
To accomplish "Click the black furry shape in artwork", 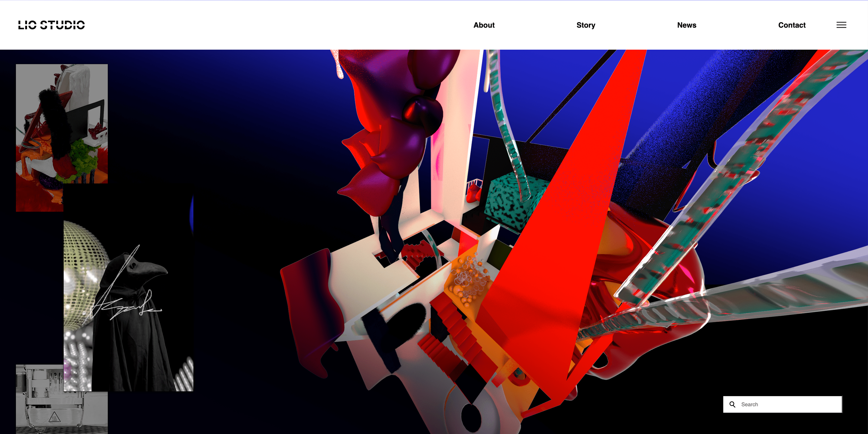I will click(404, 325).
